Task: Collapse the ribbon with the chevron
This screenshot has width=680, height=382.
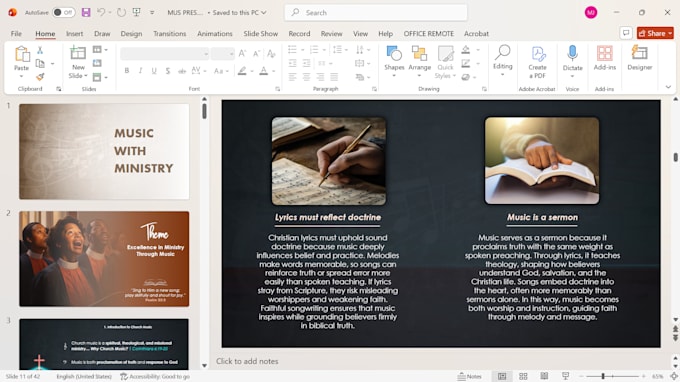Action: [668, 87]
